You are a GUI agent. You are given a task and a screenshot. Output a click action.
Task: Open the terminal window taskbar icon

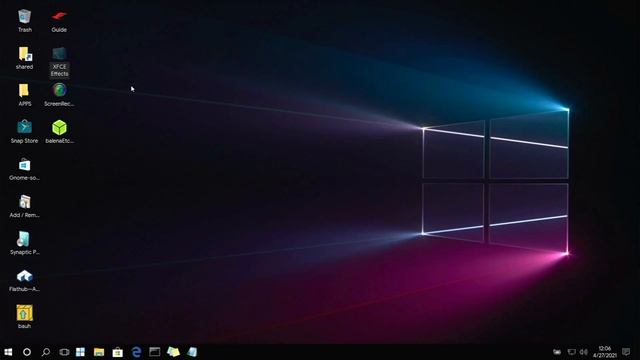coord(155,351)
